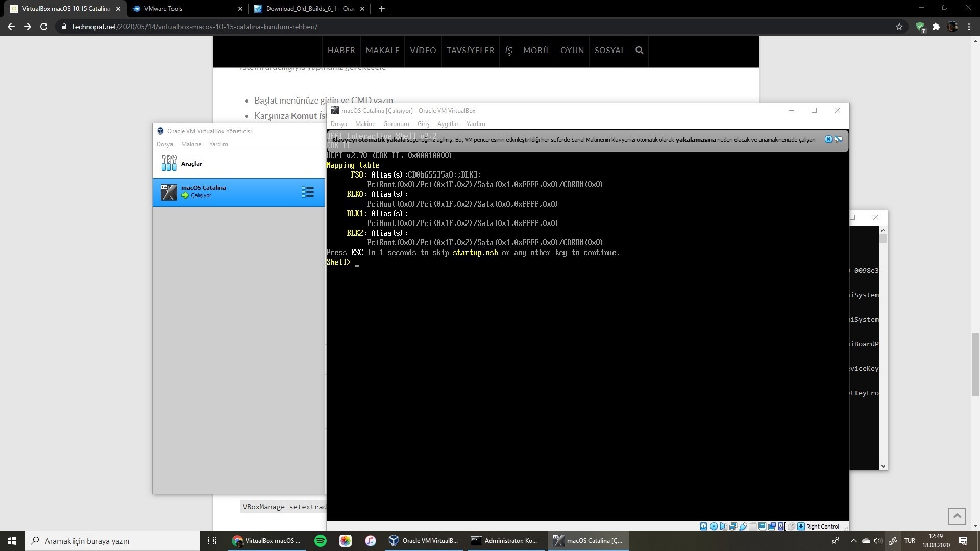This screenshot has width=980, height=551.
Task: Click the display settings status icon
Action: (x=762, y=527)
